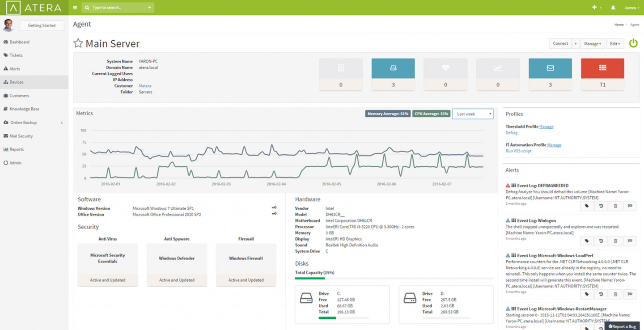644x330 pixels.
Task: Click the green power icon
Action: tap(633, 43)
